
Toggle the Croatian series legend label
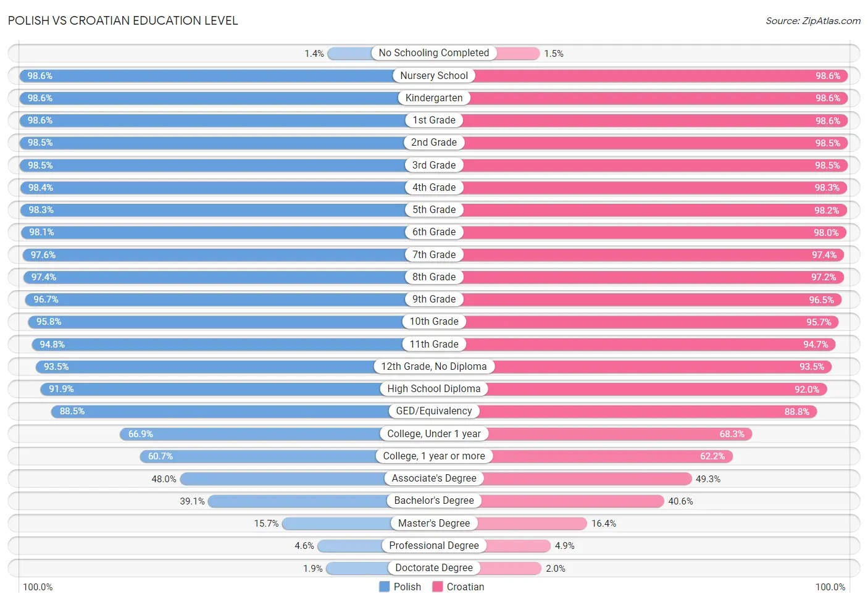pyautogui.click(x=465, y=587)
